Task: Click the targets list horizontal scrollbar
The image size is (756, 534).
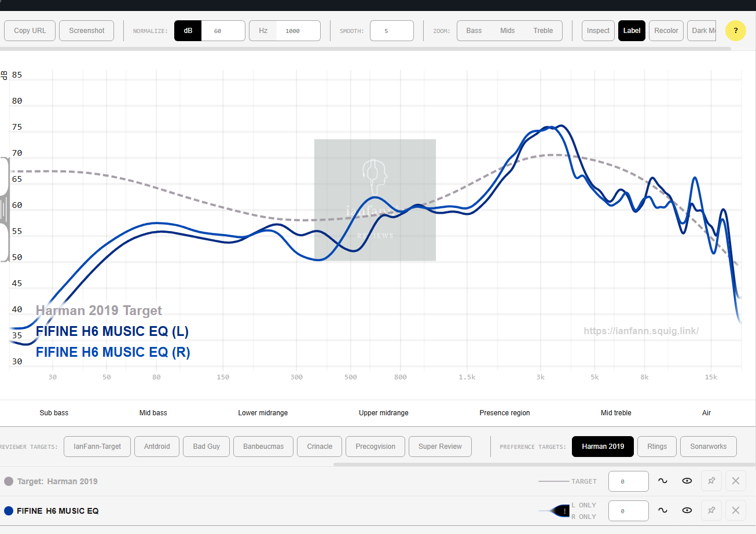Action: 545,464
